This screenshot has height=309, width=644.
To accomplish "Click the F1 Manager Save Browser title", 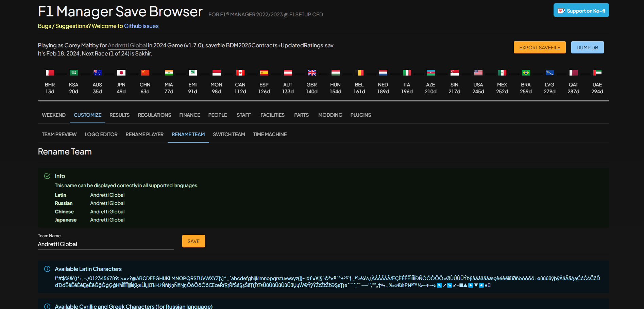I will [x=120, y=12].
